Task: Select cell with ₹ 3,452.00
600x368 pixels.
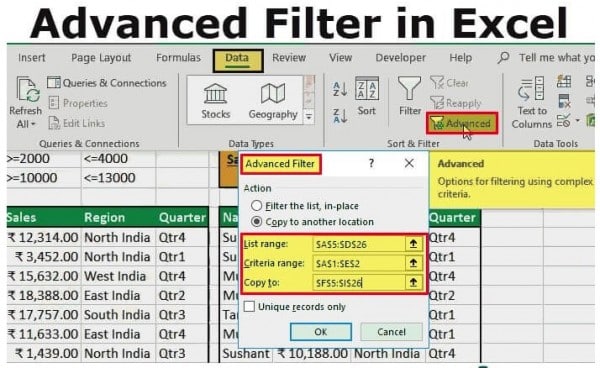Action: point(43,257)
